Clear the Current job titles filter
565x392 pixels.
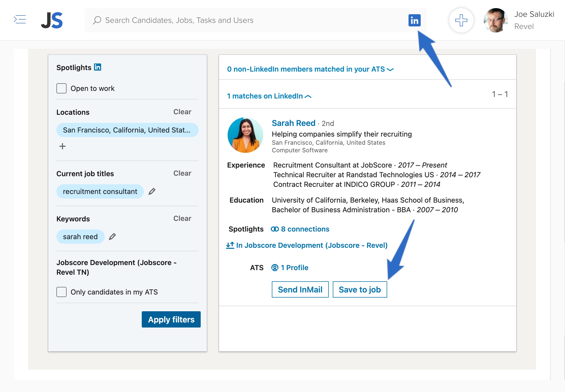(182, 173)
